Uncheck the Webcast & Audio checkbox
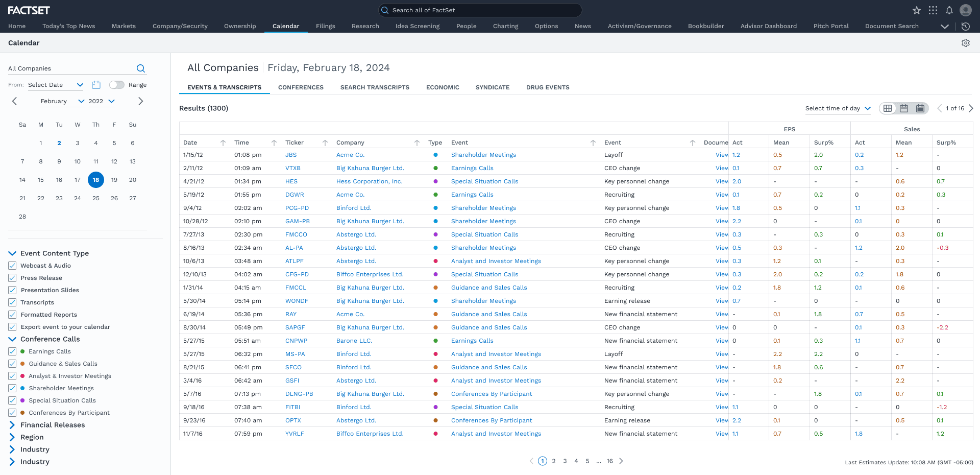The width and height of the screenshot is (980, 475). (x=12, y=266)
